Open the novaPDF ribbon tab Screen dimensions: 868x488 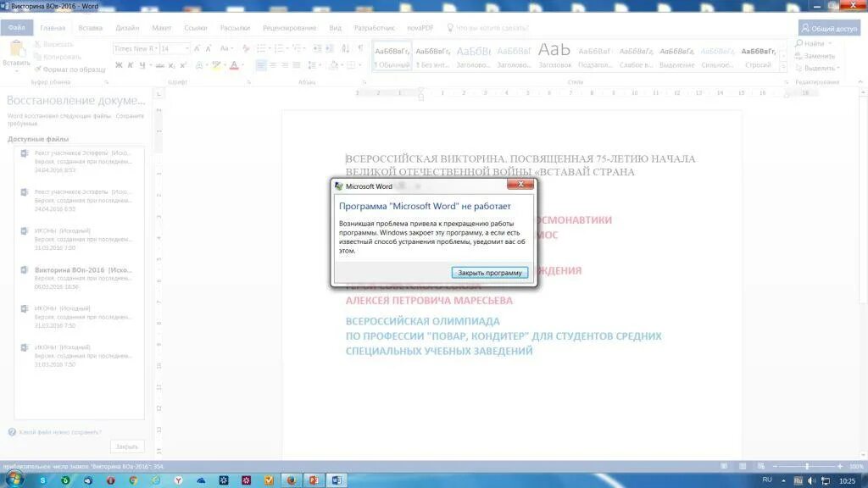(420, 28)
